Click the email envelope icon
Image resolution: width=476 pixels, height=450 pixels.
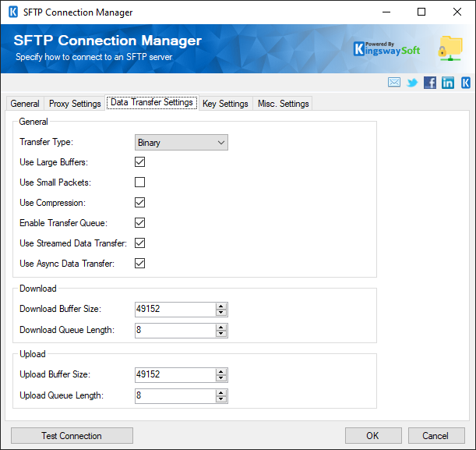tap(394, 83)
